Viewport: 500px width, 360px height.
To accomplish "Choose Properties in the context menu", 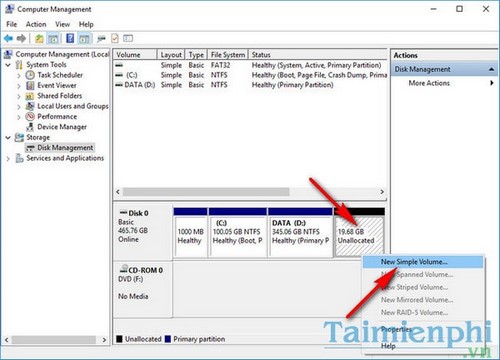I will [x=423, y=329].
